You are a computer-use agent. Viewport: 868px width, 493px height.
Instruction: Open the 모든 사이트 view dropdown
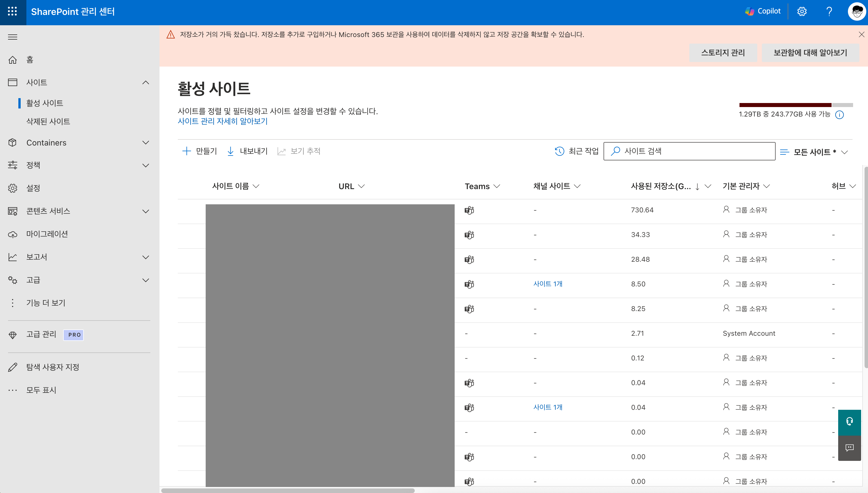click(813, 152)
